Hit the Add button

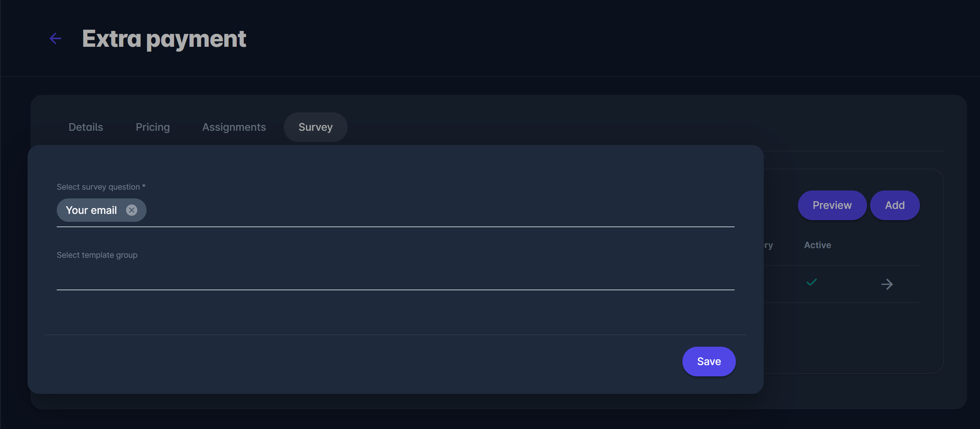tap(895, 205)
